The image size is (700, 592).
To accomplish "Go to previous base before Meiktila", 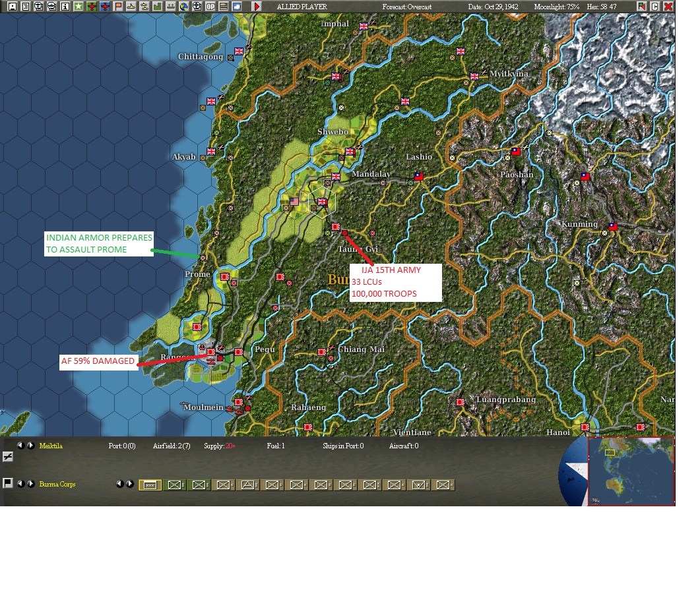I will click(x=20, y=445).
